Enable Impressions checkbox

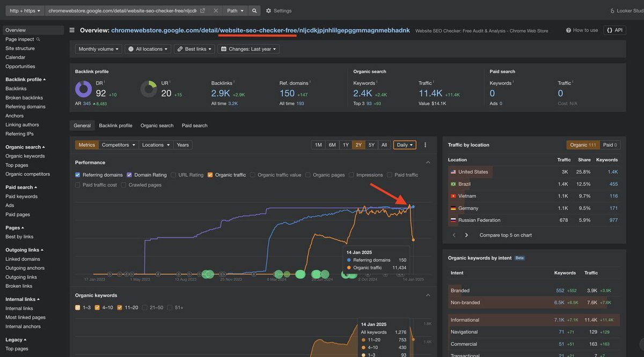click(x=351, y=175)
